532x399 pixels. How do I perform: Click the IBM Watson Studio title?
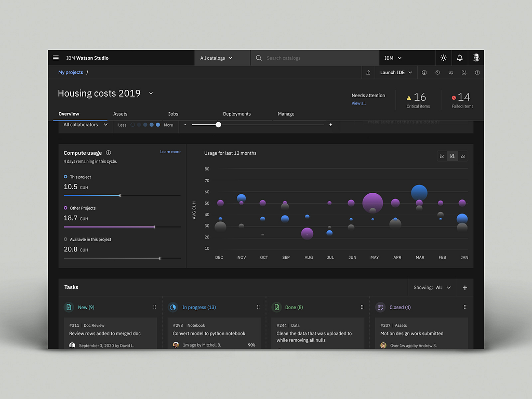pyautogui.click(x=87, y=58)
